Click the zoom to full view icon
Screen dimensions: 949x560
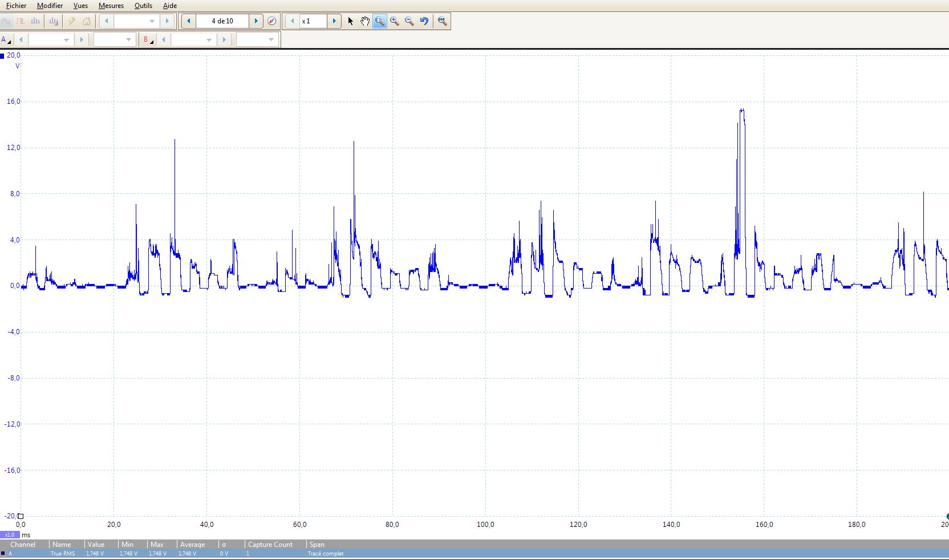point(442,21)
